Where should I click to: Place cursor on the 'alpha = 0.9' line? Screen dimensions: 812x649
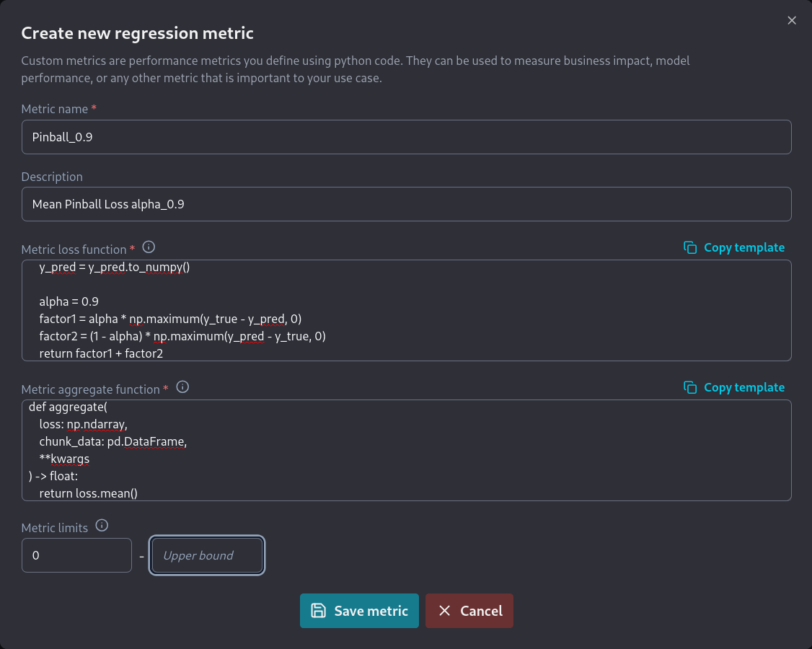pos(69,301)
